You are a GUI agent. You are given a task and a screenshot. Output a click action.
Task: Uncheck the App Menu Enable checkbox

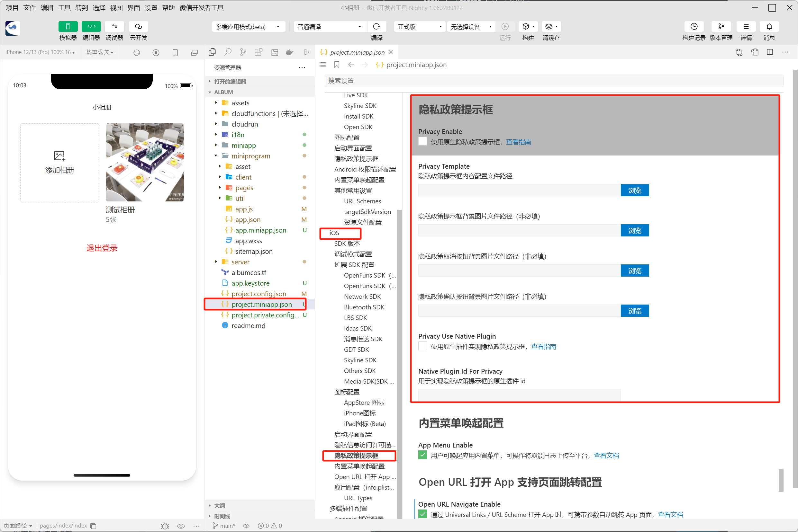tap(422, 455)
